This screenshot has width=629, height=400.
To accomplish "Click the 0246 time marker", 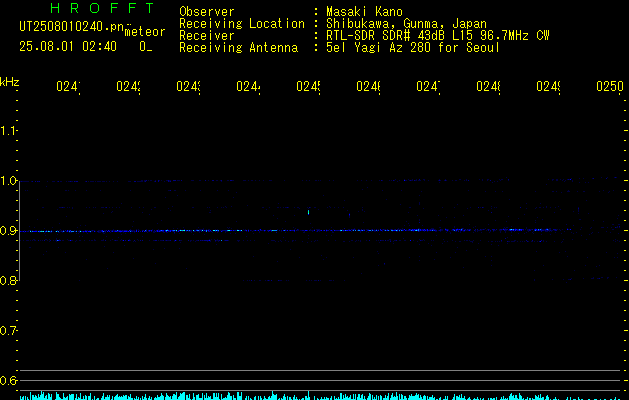I will tap(368, 87).
